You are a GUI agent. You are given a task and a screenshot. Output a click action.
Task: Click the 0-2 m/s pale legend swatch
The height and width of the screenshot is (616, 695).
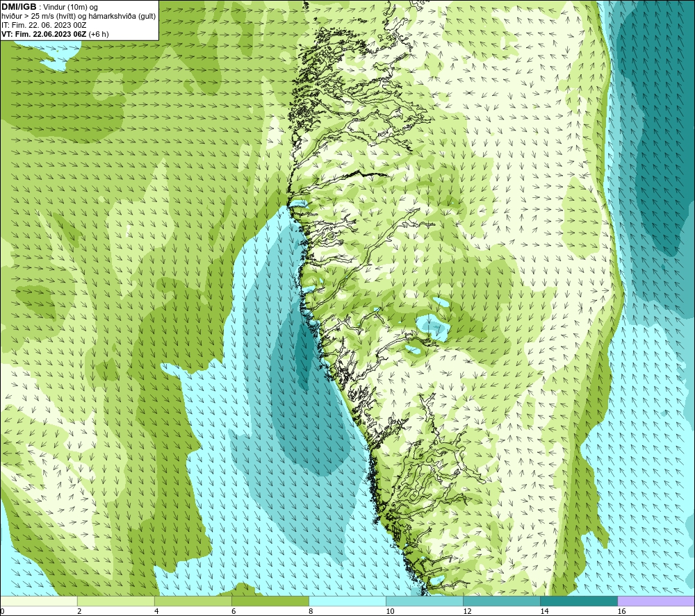click(38, 601)
